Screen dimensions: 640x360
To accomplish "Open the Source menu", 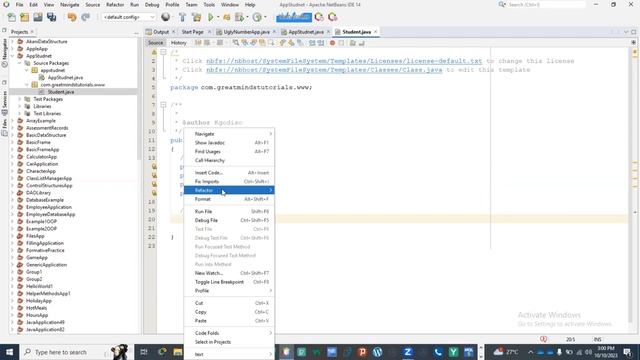I will tap(93, 4).
